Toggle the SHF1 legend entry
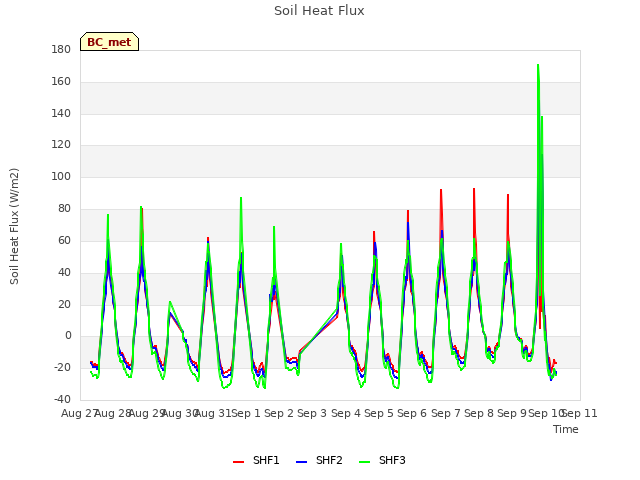640x480 pixels. [x=256, y=460]
